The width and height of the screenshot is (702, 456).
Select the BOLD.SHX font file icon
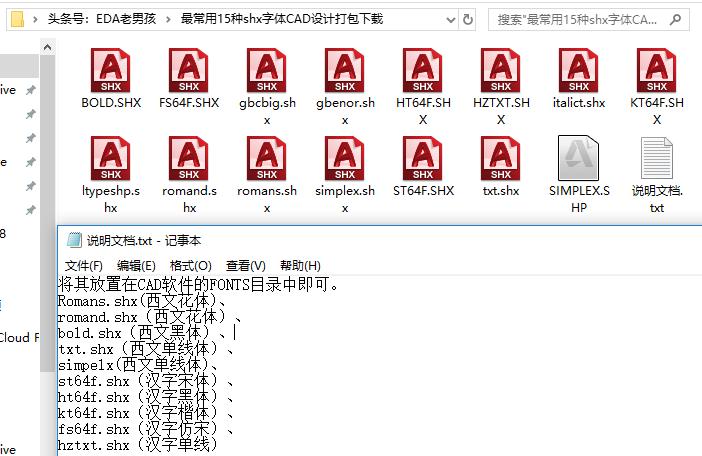tap(111, 70)
